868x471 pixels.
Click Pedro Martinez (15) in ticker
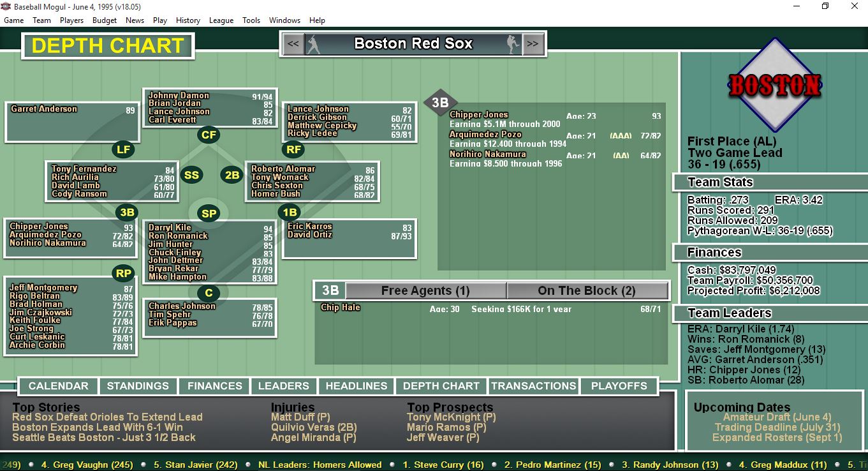pyautogui.click(x=553, y=465)
